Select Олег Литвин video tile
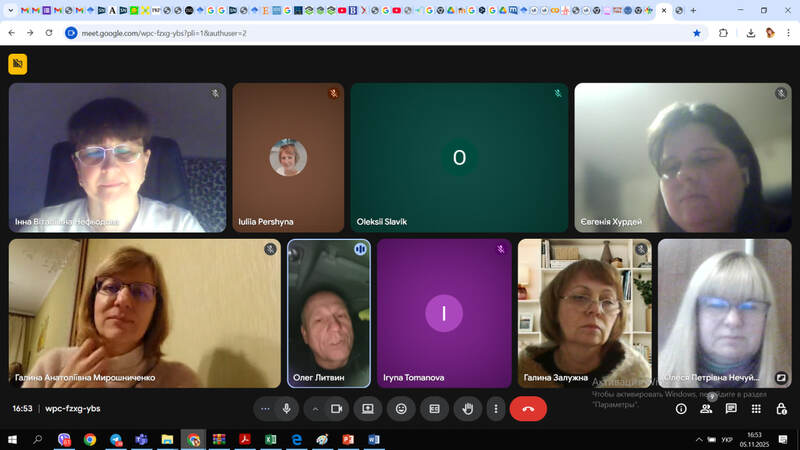800x450 pixels. point(328,313)
